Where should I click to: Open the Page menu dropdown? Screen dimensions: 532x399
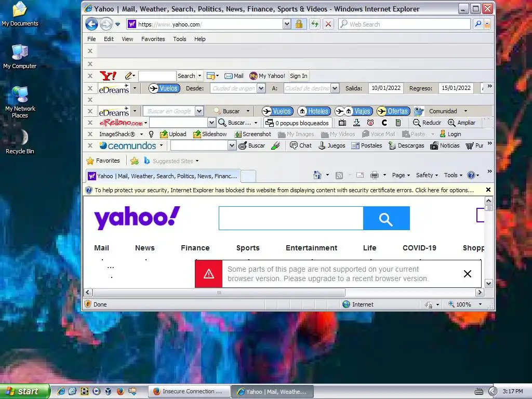click(x=401, y=175)
